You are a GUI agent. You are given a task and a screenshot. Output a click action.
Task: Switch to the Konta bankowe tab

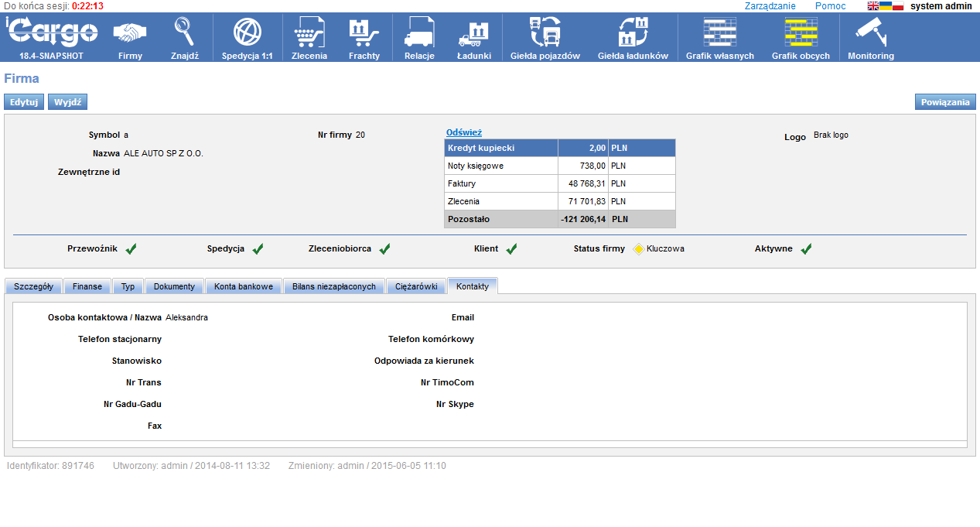point(244,286)
